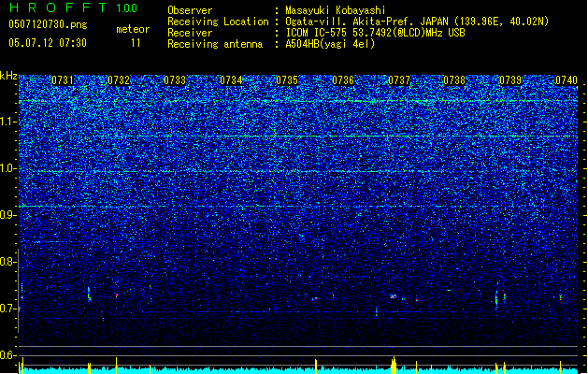
Task: Click the 0738 time marker
Action: (x=455, y=80)
